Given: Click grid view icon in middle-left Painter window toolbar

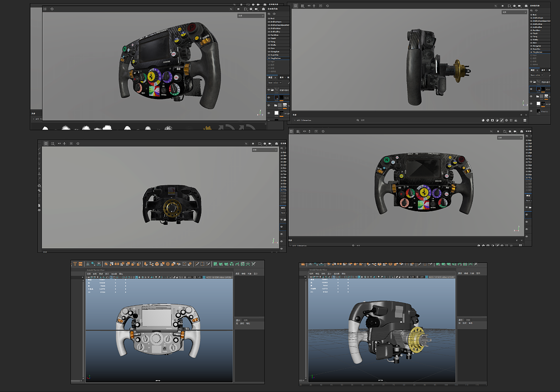Looking at the screenshot, I should (x=46, y=143).
